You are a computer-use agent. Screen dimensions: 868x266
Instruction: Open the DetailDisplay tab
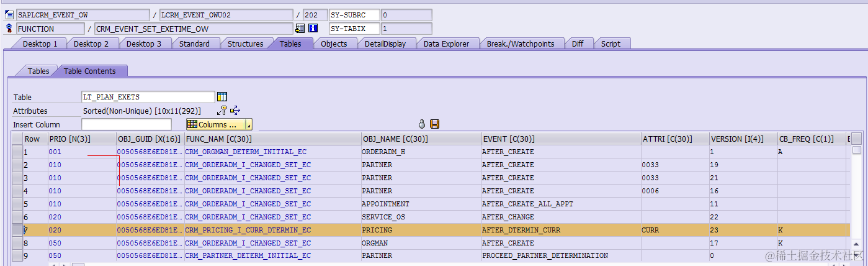[385, 44]
